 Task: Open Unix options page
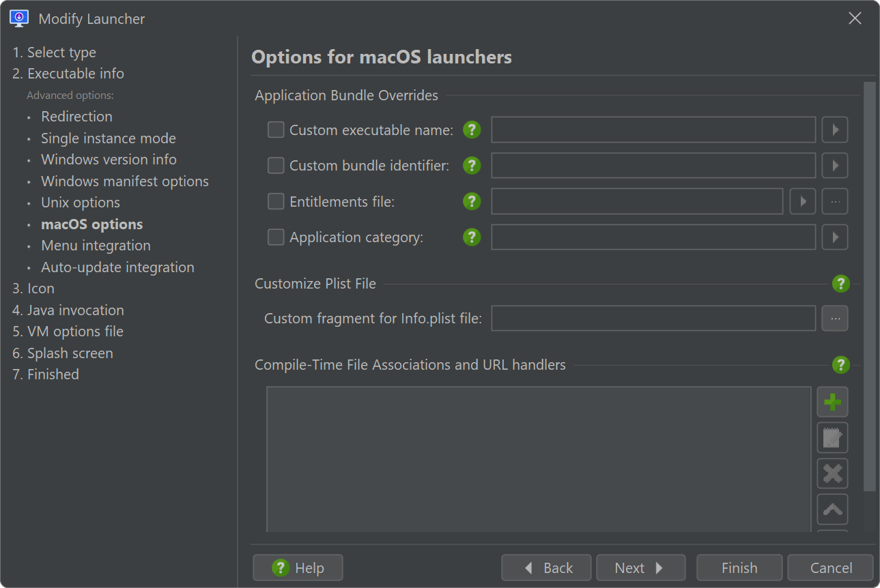pos(81,203)
